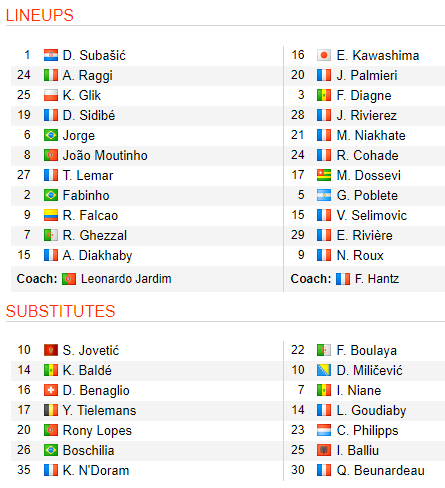Open T. Lemar player profile
445x488 pixels.
tap(88, 175)
